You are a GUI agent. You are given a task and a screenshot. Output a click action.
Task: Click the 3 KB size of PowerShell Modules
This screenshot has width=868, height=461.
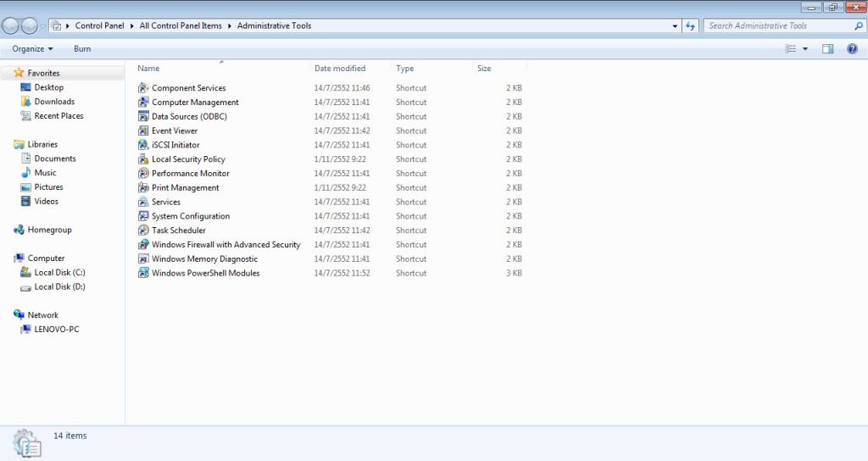click(x=514, y=274)
